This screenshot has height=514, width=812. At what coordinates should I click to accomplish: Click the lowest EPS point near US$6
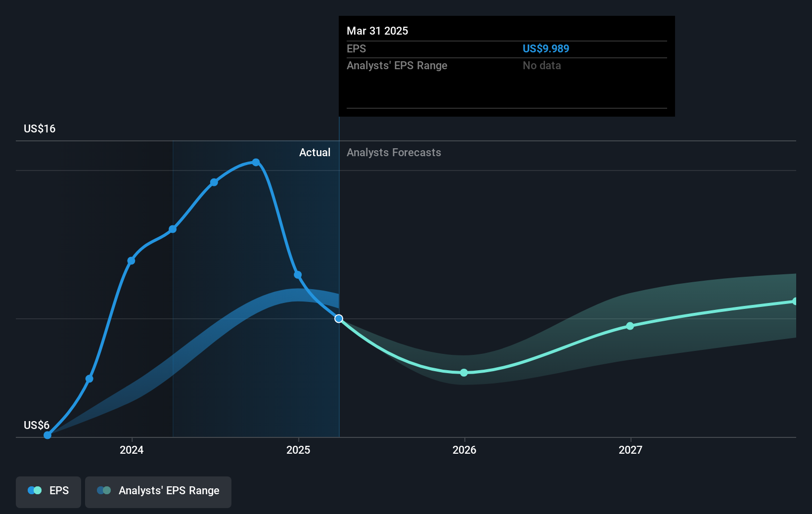pyautogui.click(x=47, y=435)
